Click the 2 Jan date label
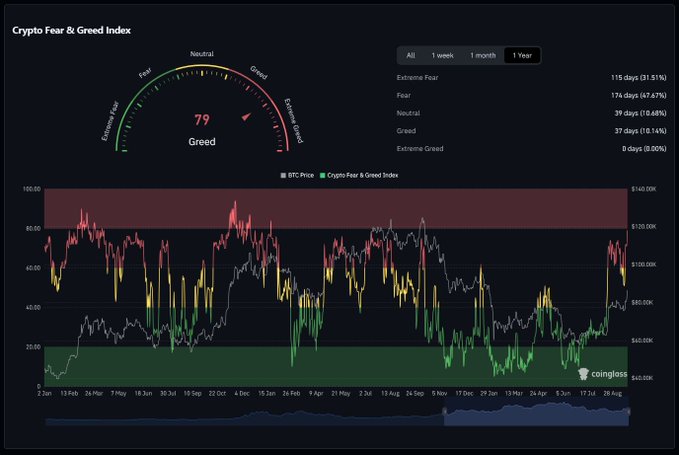679x455 pixels. pyautogui.click(x=45, y=394)
